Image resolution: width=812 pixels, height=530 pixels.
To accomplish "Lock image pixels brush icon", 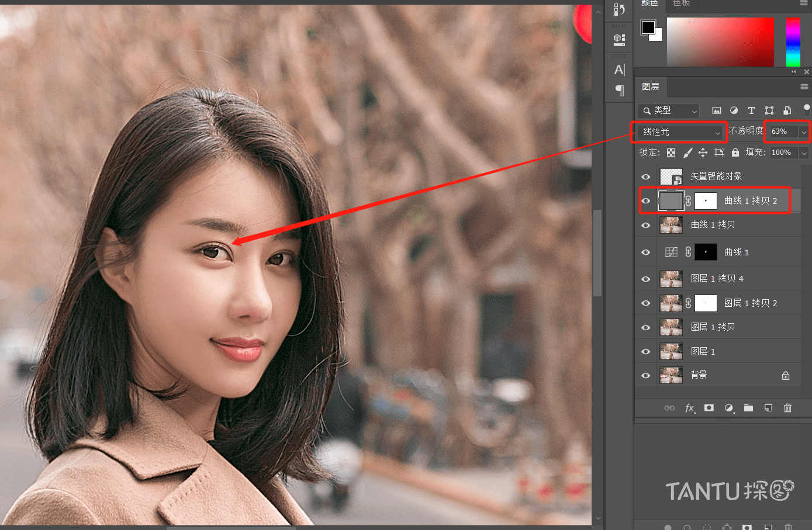I will point(687,153).
